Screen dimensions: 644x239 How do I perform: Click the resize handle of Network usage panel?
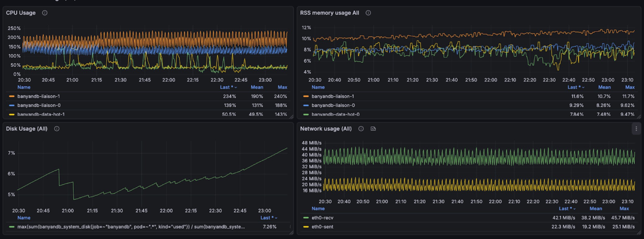coord(639,233)
